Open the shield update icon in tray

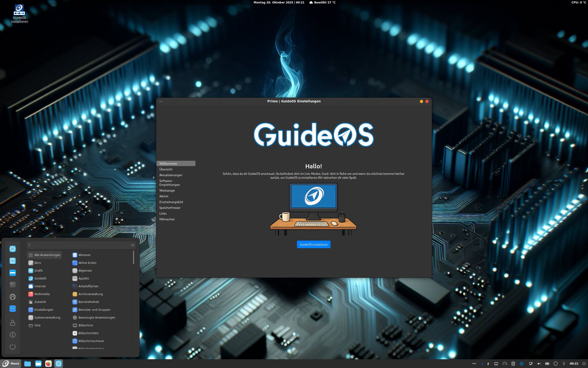pos(556,364)
